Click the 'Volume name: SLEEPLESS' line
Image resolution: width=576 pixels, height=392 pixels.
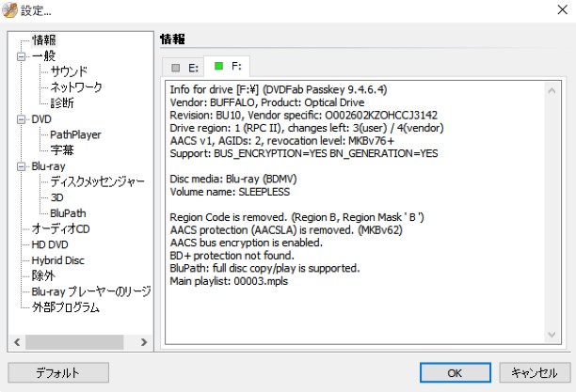(x=230, y=192)
